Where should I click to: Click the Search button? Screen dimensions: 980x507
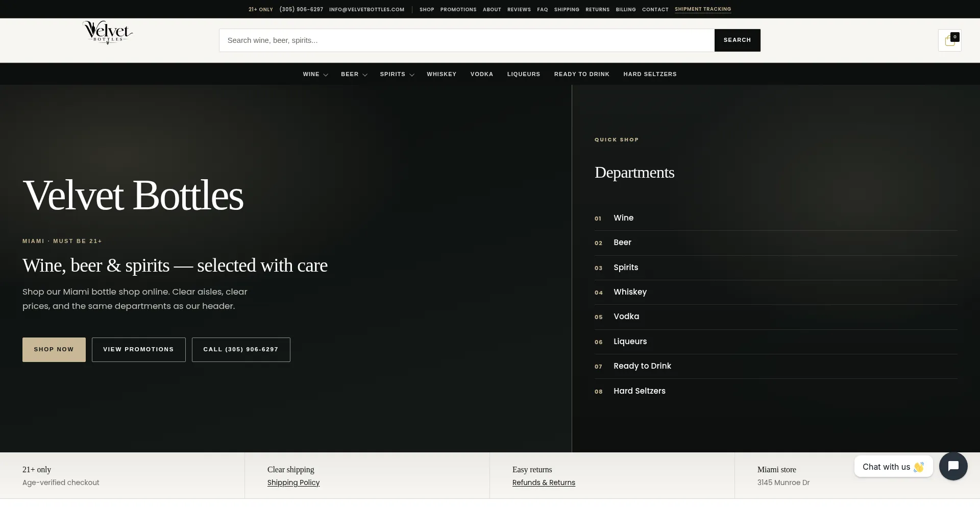737,40
